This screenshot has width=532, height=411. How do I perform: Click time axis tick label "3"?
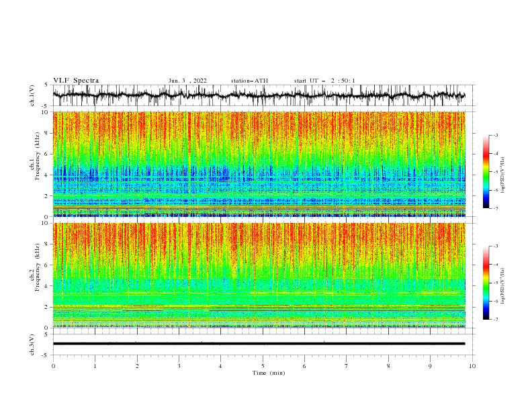pos(179,366)
